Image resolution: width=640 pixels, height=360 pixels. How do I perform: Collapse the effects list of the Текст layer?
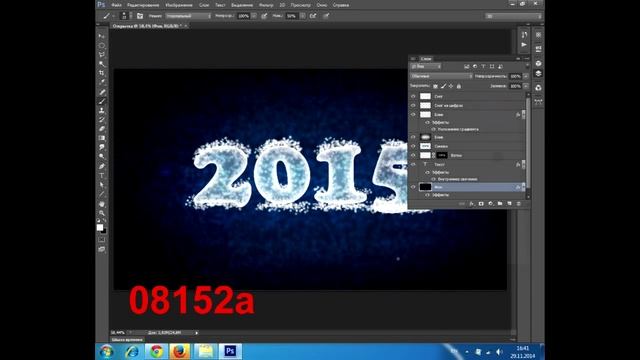tap(524, 164)
